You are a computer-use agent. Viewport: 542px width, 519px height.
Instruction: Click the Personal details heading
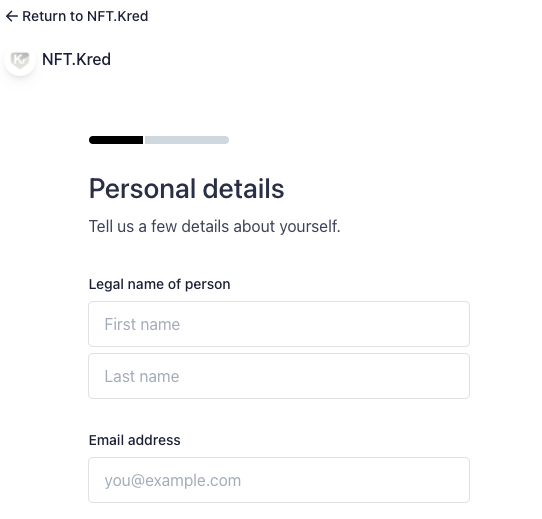[187, 188]
